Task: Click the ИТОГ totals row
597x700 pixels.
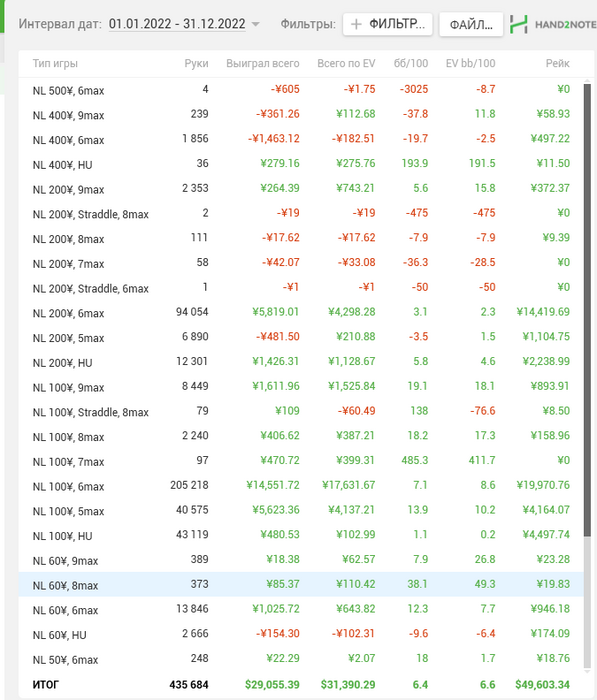Action: click(x=301, y=684)
